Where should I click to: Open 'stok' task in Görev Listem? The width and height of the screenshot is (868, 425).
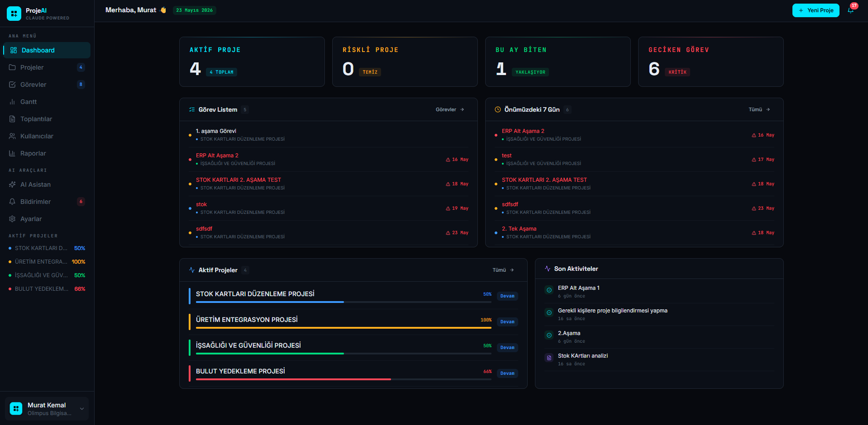coord(329,208)
